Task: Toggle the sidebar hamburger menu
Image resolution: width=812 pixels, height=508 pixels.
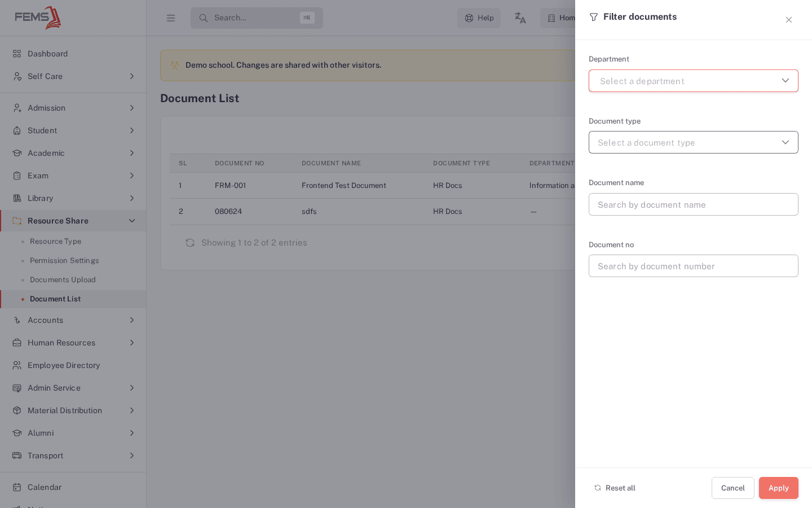Action: 171,18
